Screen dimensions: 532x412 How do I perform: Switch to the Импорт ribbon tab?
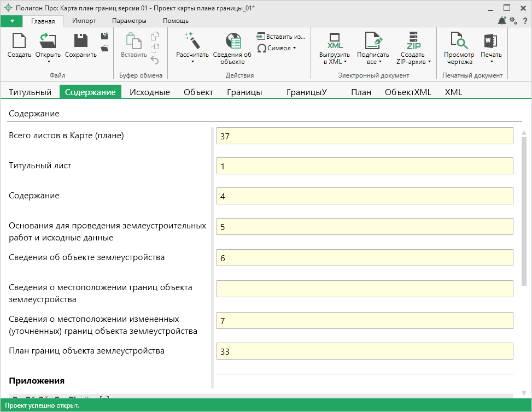84,21
